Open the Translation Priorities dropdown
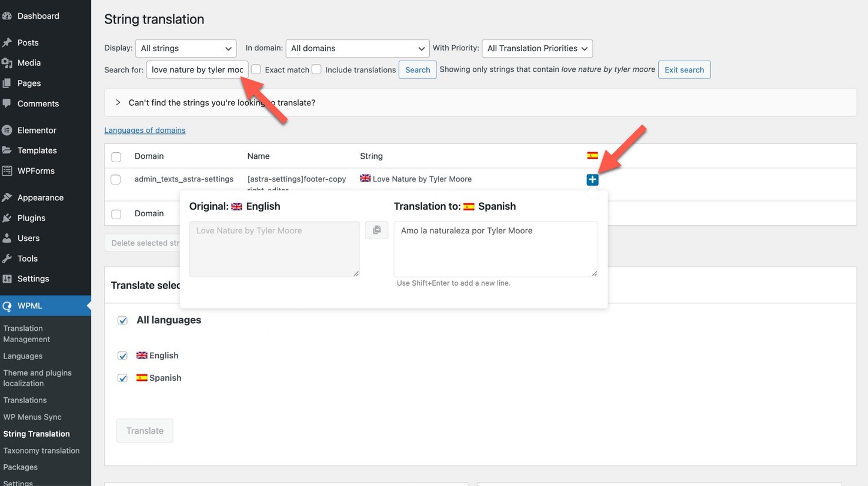The height and width of the screenshot is (486, 868). (537, 48)
